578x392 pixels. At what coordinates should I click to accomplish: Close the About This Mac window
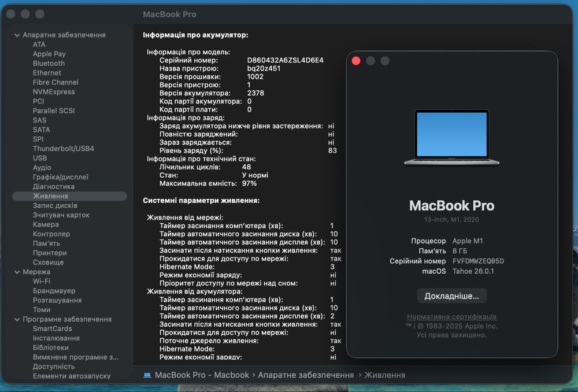point(356,61)
